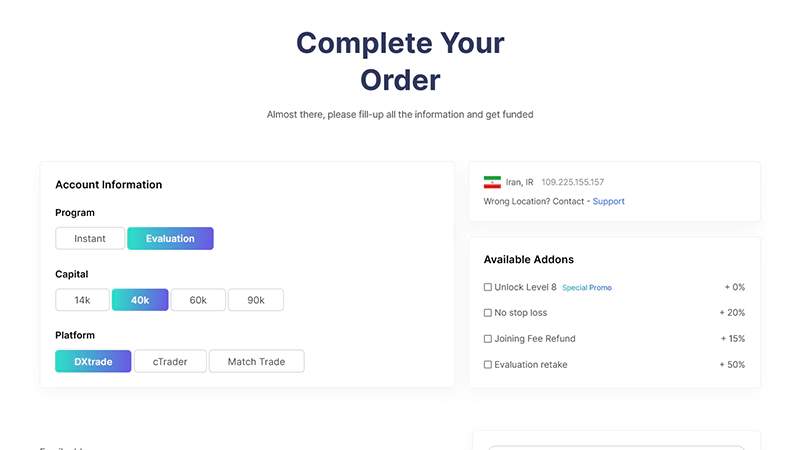Click the Available Addons heading

click(x=528, y=259)
